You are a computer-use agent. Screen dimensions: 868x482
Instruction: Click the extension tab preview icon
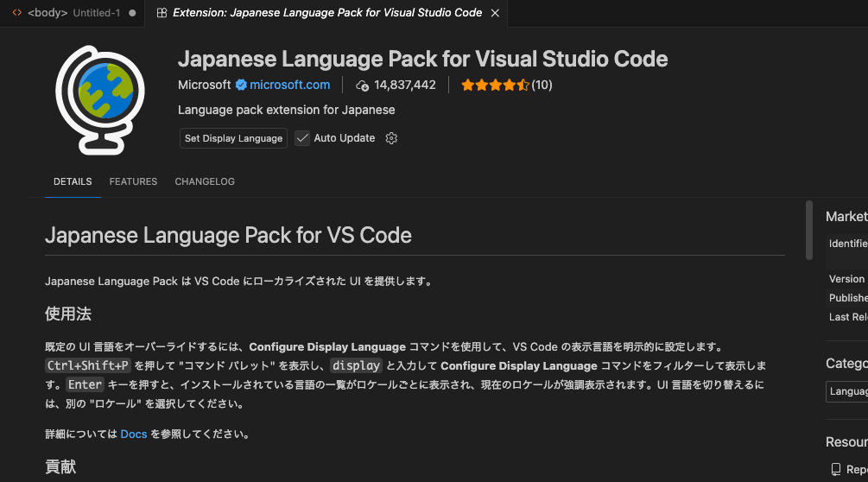click(162, 13)
